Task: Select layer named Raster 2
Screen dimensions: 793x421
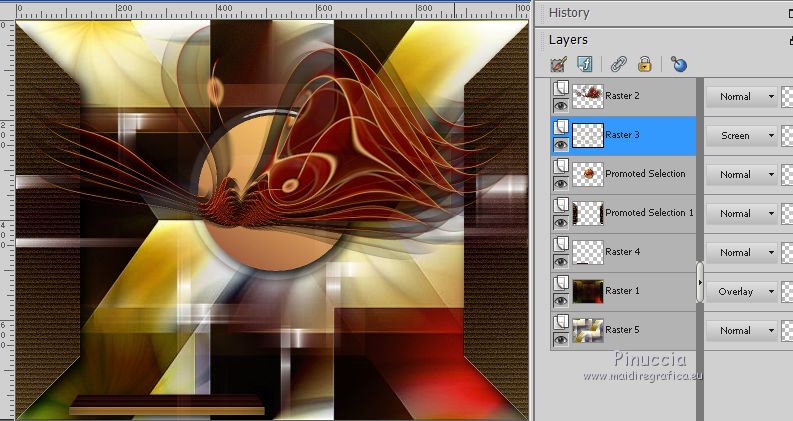Action: tap(622, 96)
